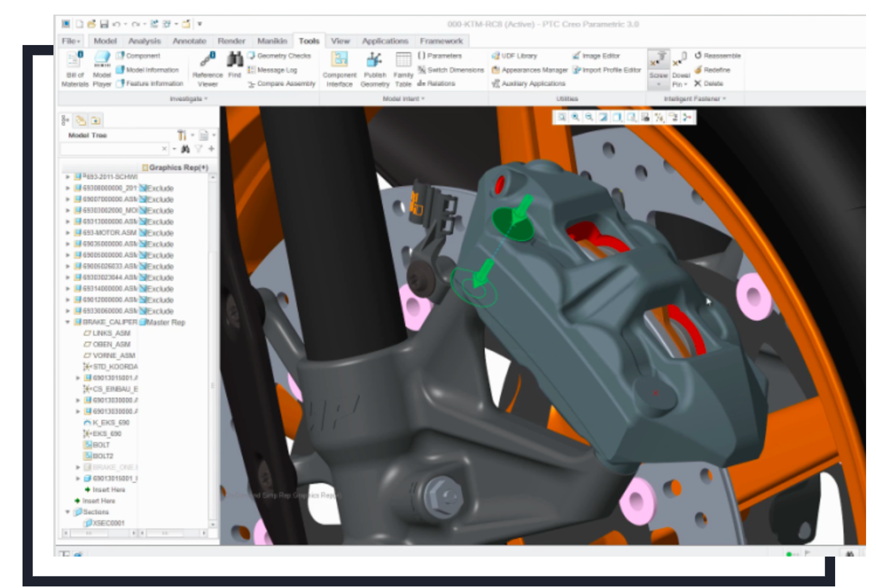
Task: Open the UDF Library
Action: (x=514, y=56)
